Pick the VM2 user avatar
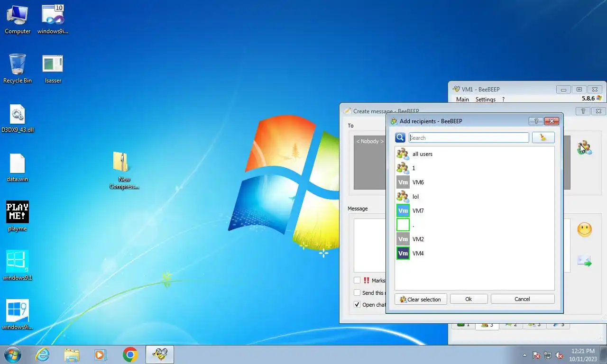 [x=403, y=239]
